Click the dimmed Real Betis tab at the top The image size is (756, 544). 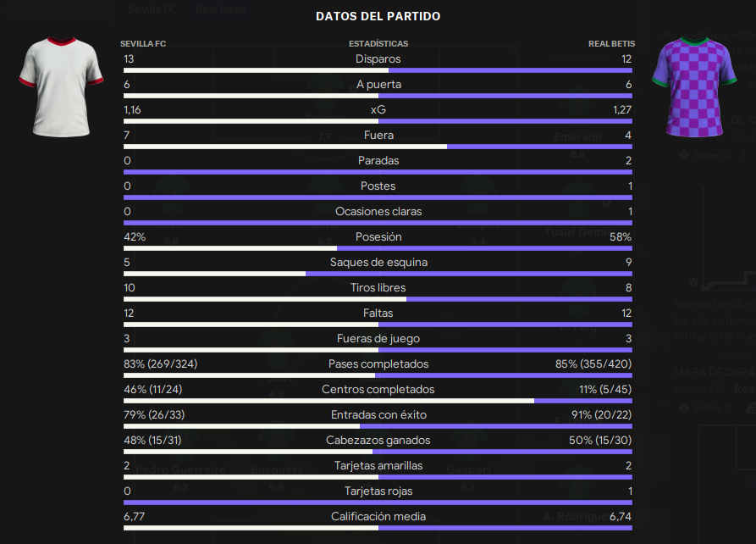[x=221, y=9]
